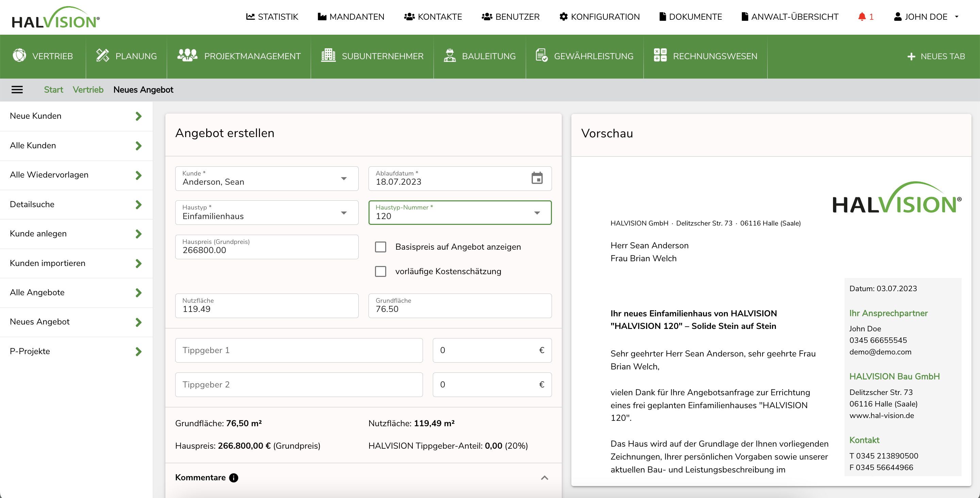Expand the John Doe account menu arrow
Image resolution: width=980 pixels, height=498 pixels.
(x=957, y=17)
